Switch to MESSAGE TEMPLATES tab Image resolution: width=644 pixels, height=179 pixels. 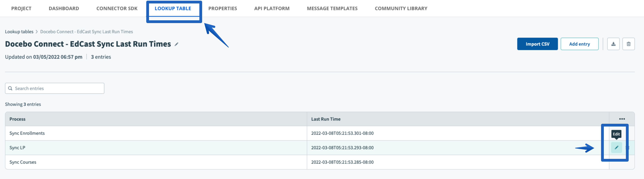[x=332, y=8]
